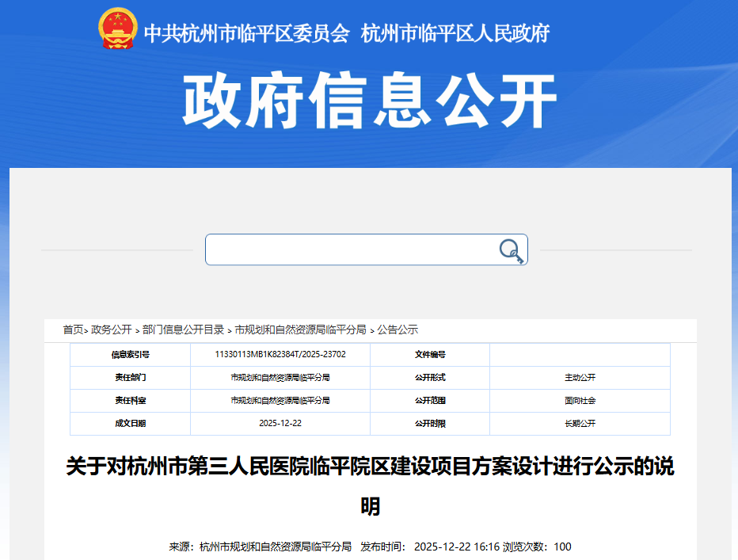Viewport: 738px width, 560px height.
Task: Select the index number 11330113MB1K82384T/2025-23702
Action: tap(281, 355)
